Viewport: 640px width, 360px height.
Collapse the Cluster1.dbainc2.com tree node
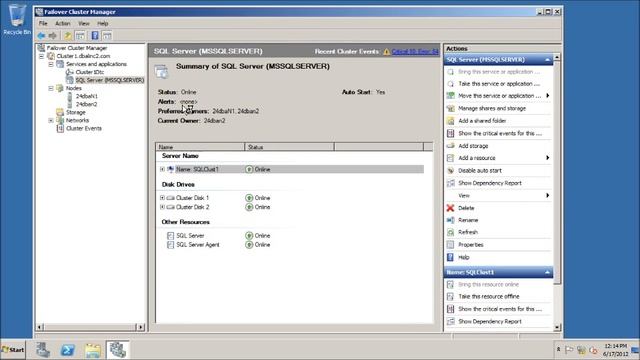tap(42, 56)
